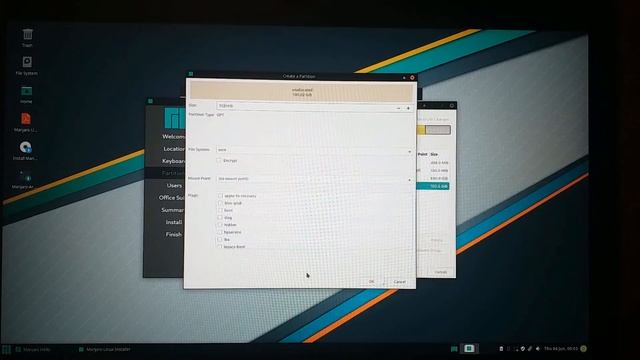Select the Finish step in the installer sidebar
640x360 pixels.
pyautogui.click(x=173, y=234)
